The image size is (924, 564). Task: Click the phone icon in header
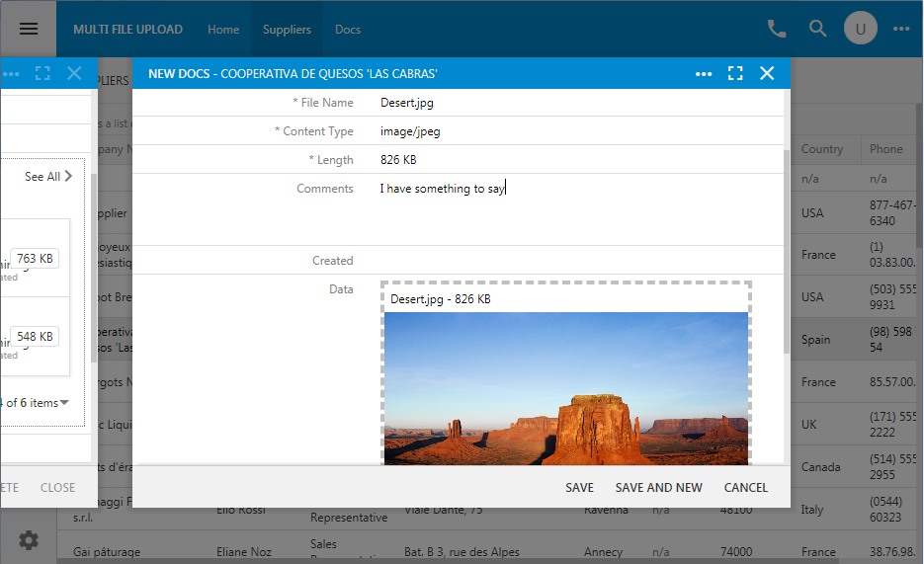click(777, 29)
